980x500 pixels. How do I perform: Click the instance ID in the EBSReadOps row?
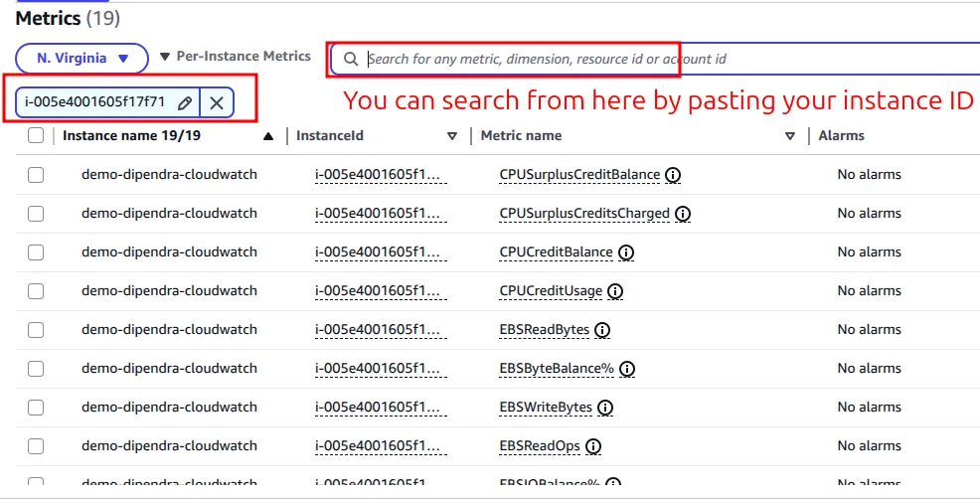tap(381, 446)
